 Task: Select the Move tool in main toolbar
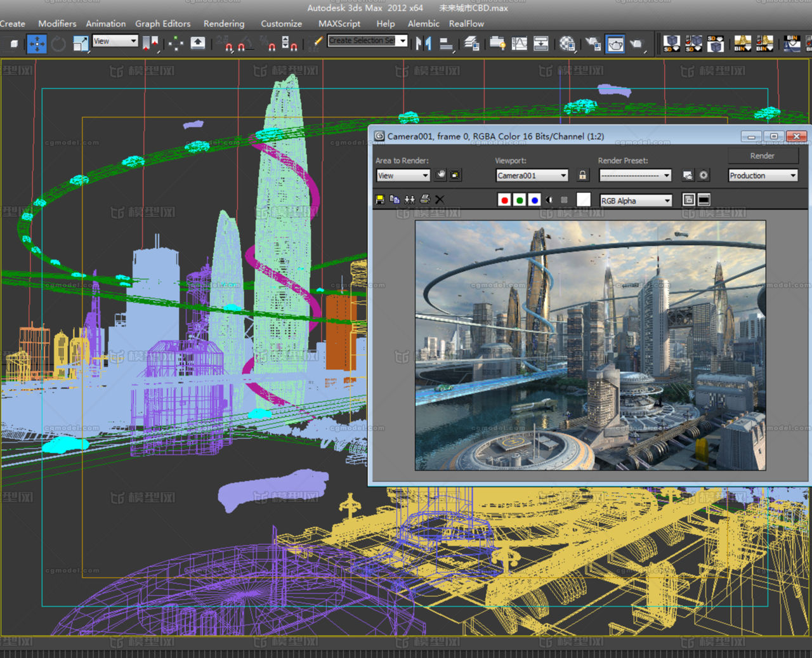(37, 44)
